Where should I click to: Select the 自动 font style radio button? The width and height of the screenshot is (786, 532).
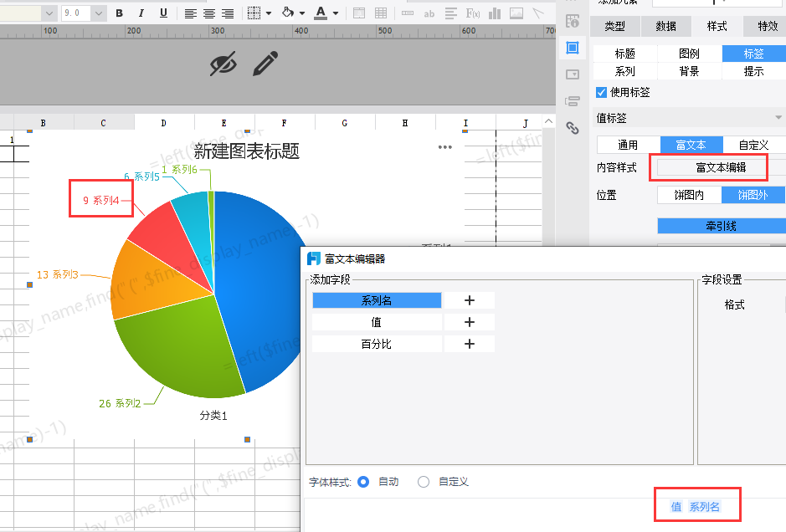point(363,482)
